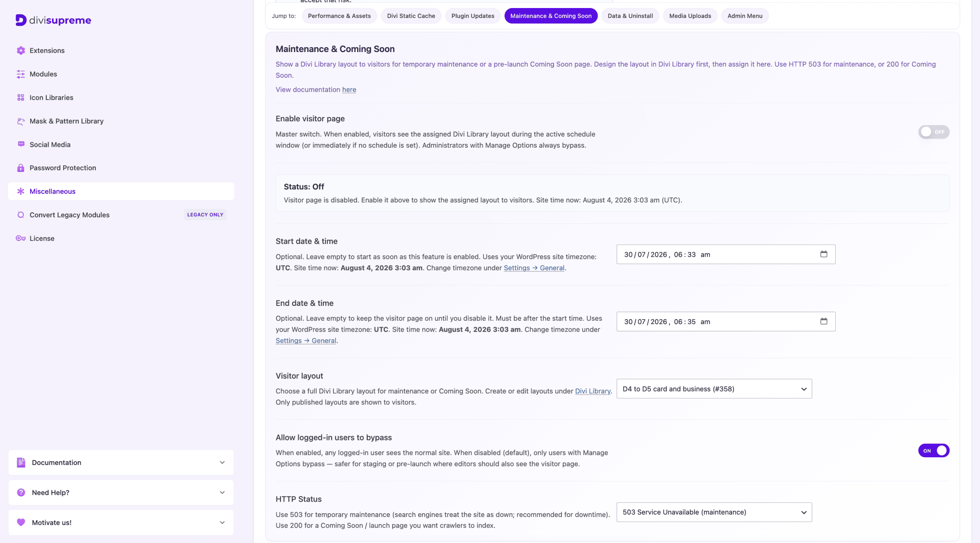This screenshot has height=543, width=980.
Task: Click the Divi Supreme logo icon
Action: (x=21, y=20)
